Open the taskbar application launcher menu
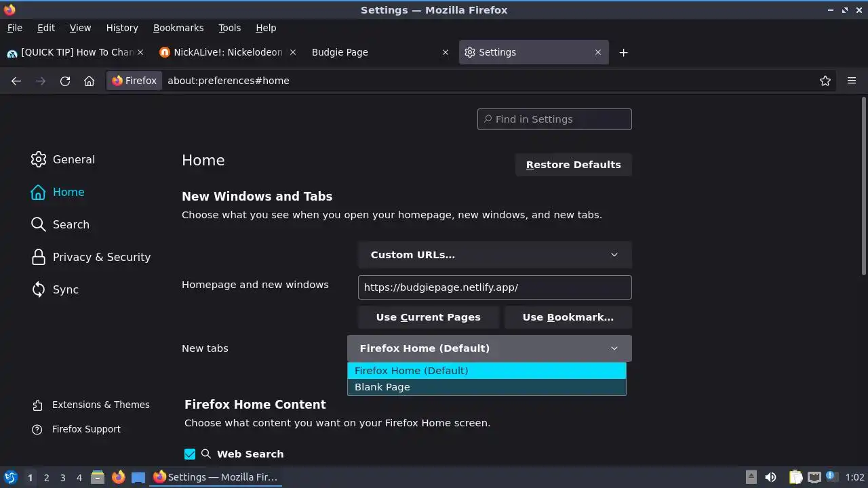 (x=10, y=477)
